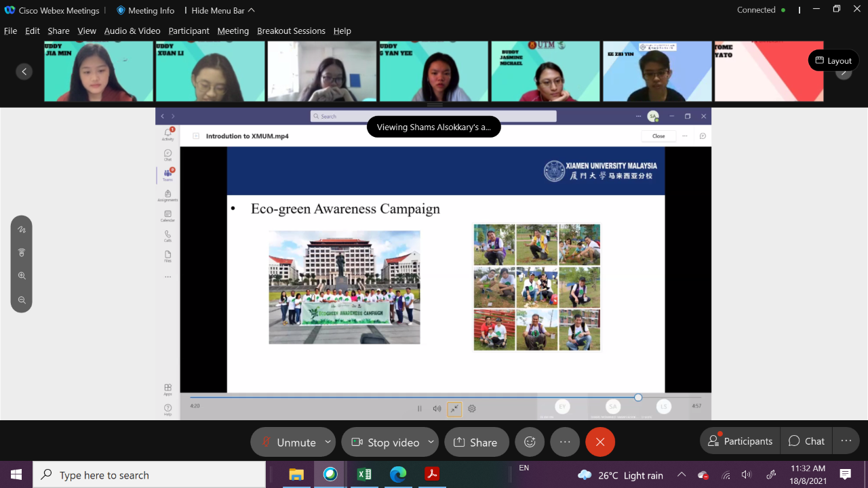Open the Participants panel
The image size is (868, 488).
[x=740, y=441]
